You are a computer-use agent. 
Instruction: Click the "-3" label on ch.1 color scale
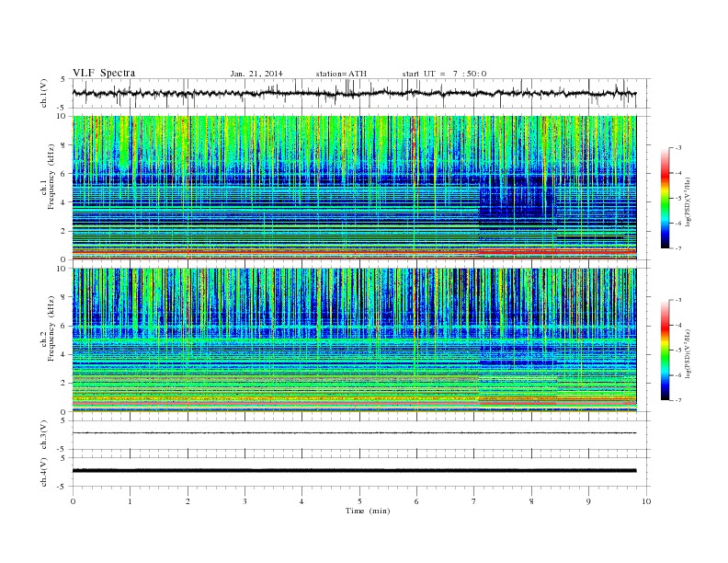tap(678, 148)
